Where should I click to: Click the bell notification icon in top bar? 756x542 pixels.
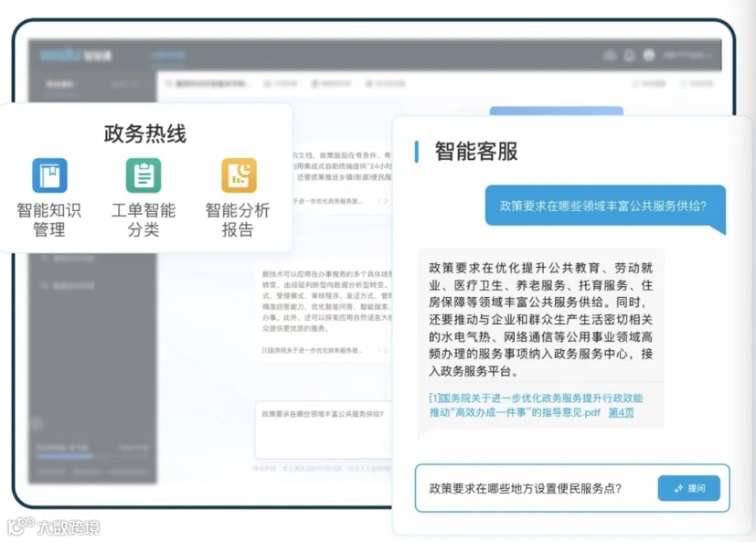[x=629, y=56]
